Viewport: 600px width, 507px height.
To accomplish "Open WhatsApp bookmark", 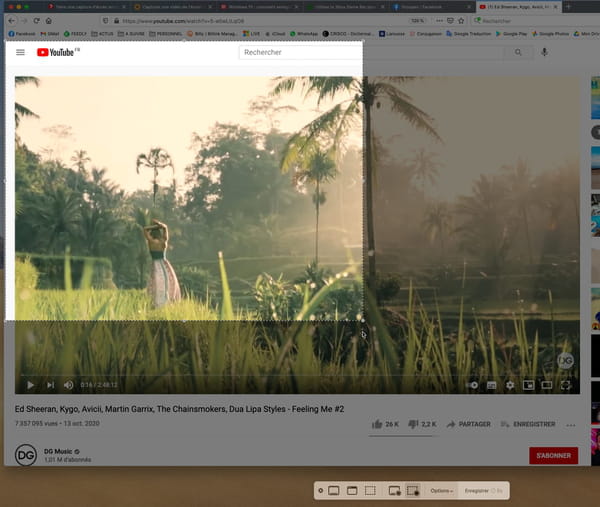I will [x=304, y=34].
